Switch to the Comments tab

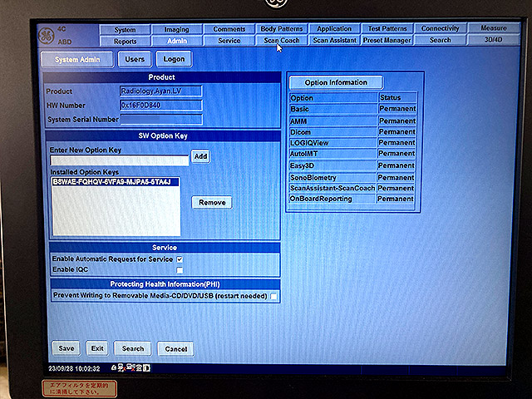point(229,29)
